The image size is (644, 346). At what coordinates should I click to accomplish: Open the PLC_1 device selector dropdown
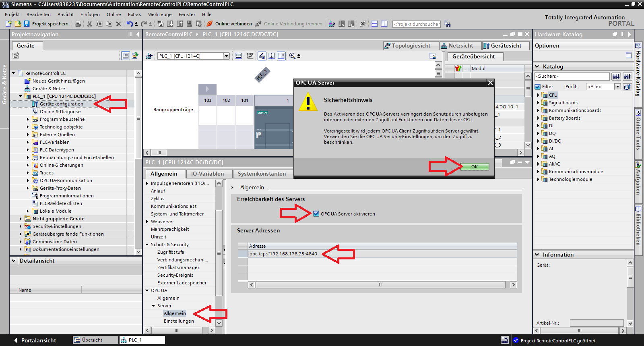(226, 56)
